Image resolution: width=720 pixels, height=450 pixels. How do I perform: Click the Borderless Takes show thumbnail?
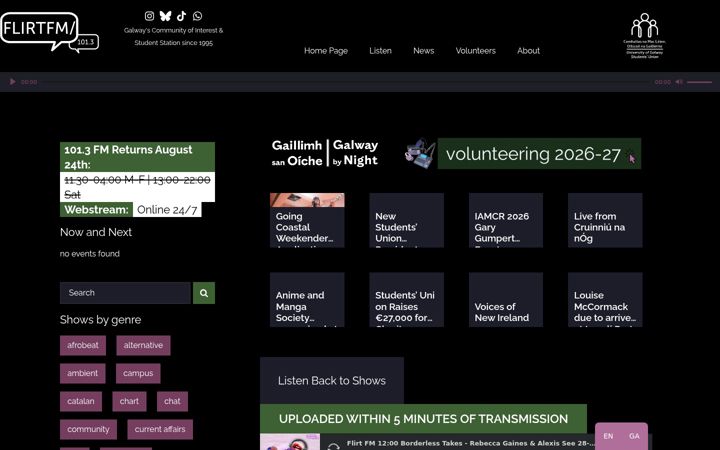tap(290, 442)
